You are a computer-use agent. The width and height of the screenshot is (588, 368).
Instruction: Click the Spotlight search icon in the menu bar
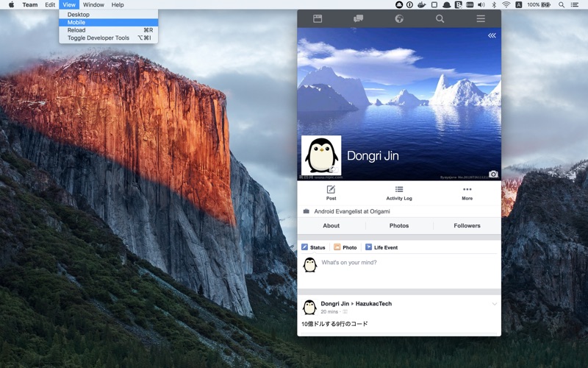pyautogui.click(x=562, y=4)
